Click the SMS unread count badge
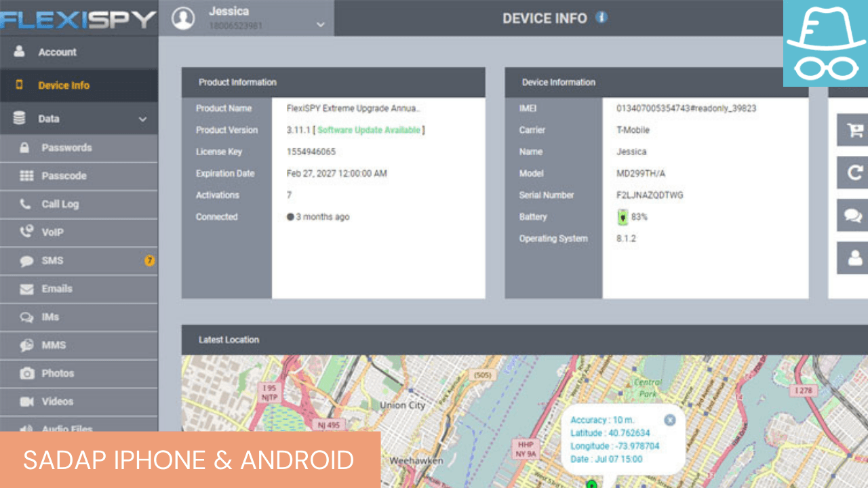 click(150, 260)
